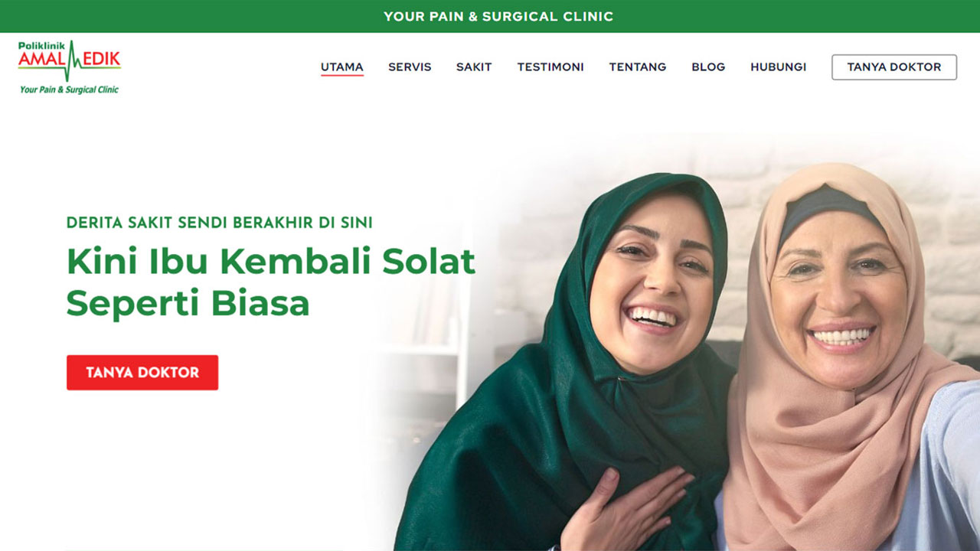Click the green Your Pain & Surgical Clinic banner
Image resolution: width=980 pixels, height=551 pixels.
click(x=490, y=16)
